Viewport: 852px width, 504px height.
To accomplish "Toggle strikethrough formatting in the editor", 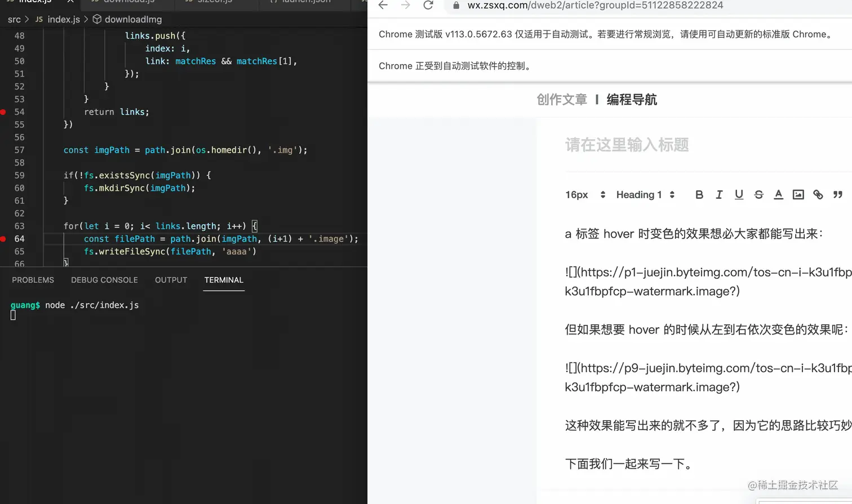I will tap(758, 195).
